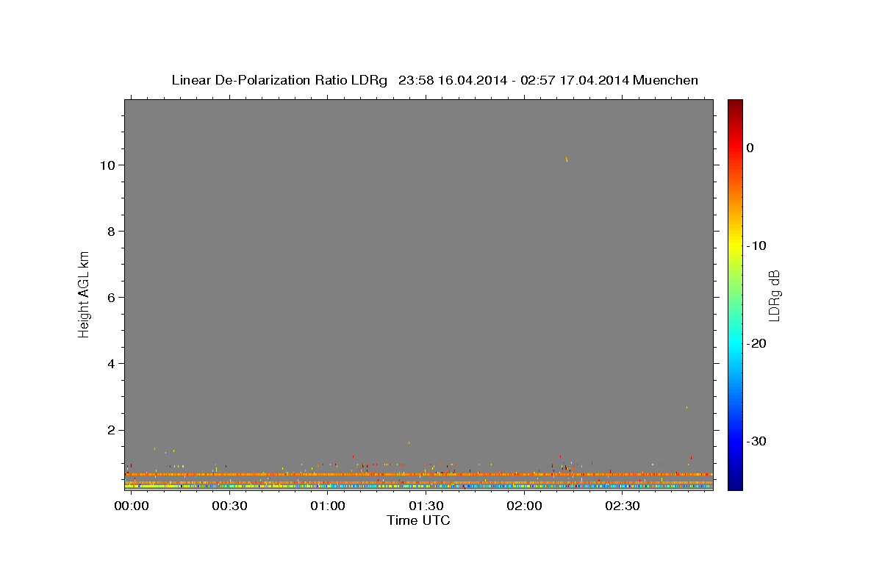Click the 00:00 time tick label

(x=131, y=506)
